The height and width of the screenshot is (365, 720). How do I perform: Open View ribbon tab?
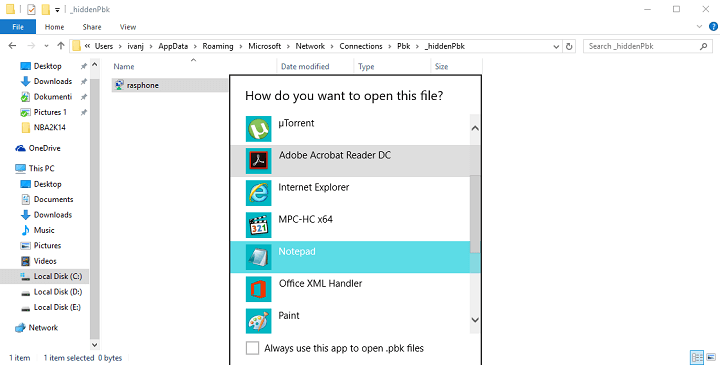click(128, 27)
